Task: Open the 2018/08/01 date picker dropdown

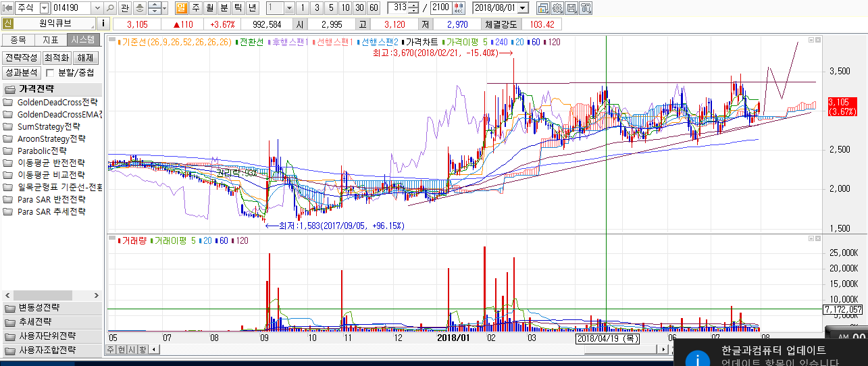Action: click(x=521, y=8)
